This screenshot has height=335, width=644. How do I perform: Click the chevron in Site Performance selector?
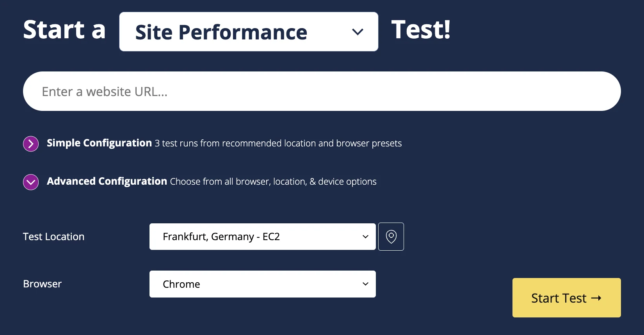click(358, 32)
